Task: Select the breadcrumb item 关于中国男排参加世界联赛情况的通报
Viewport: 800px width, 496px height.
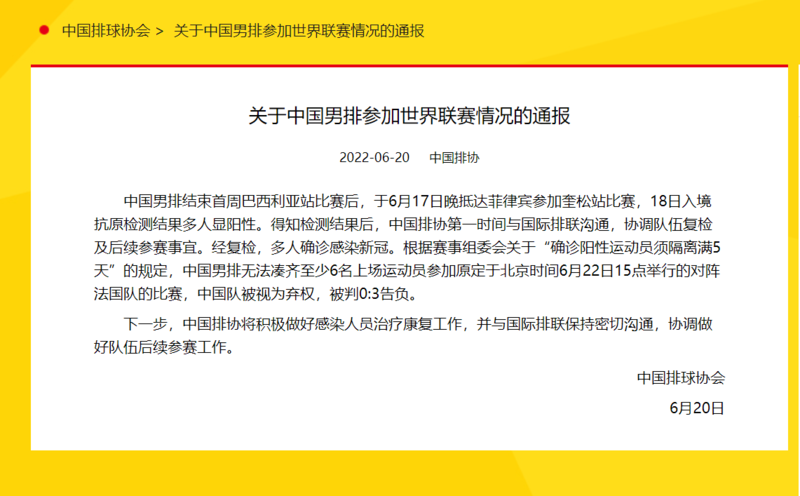Action: point(299,30)
